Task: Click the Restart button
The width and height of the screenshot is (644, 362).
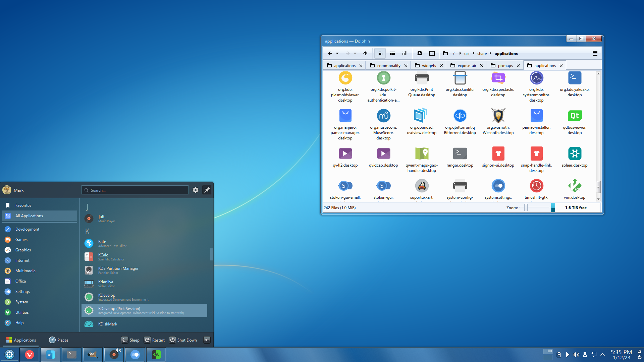Action: (155, 340)
